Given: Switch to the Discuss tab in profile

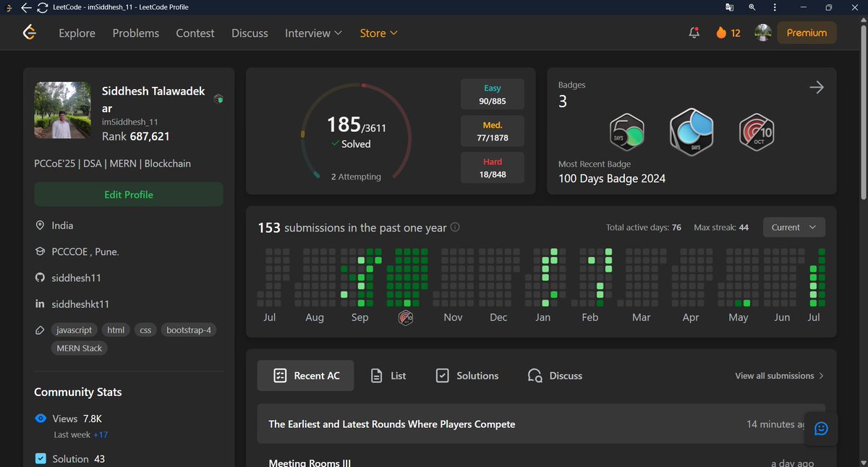Looking at the screenshot, I should pos(556,376).
